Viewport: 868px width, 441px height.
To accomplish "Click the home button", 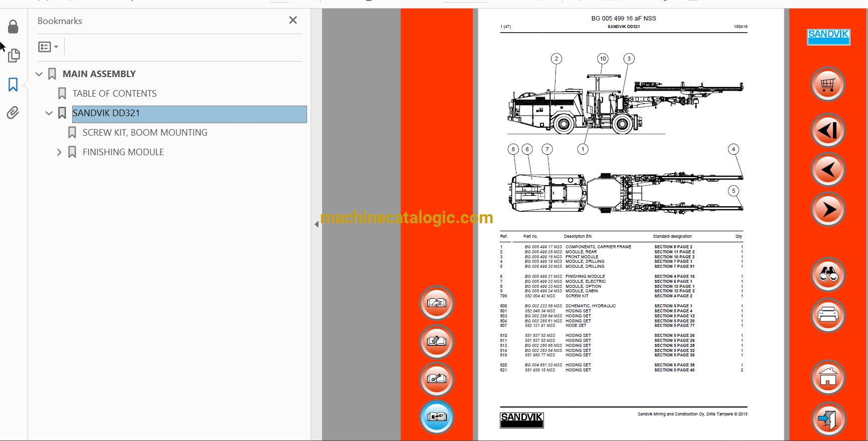I will coord(828,377).
